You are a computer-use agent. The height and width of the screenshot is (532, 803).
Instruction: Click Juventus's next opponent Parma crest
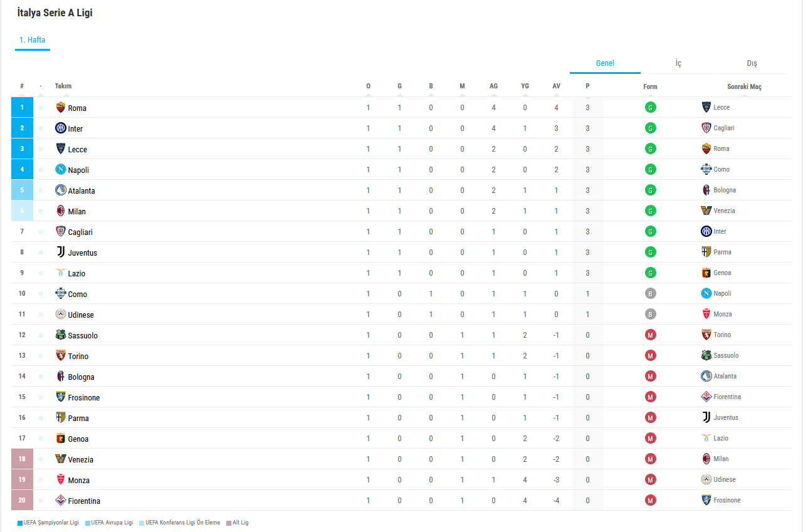[706, 252]
